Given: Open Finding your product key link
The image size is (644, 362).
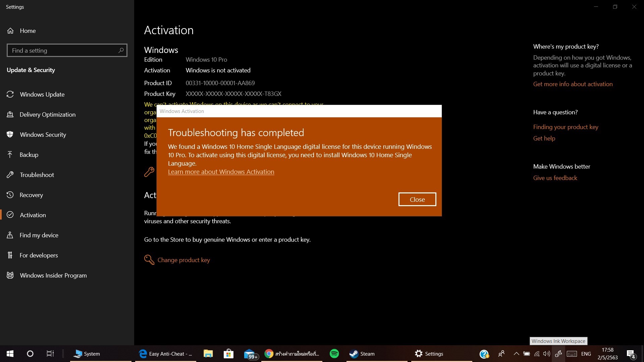Looking at the screenshot, I should coord(566,127).
